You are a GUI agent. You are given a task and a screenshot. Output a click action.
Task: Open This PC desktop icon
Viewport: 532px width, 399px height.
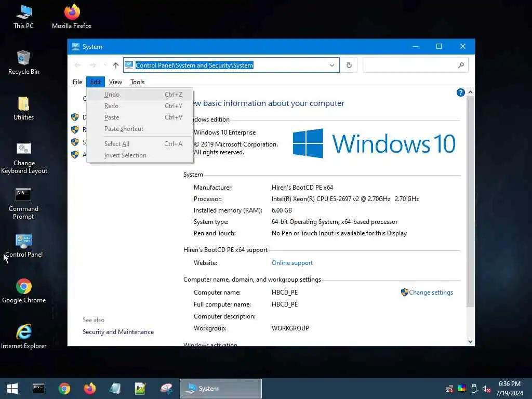[23, 17]
